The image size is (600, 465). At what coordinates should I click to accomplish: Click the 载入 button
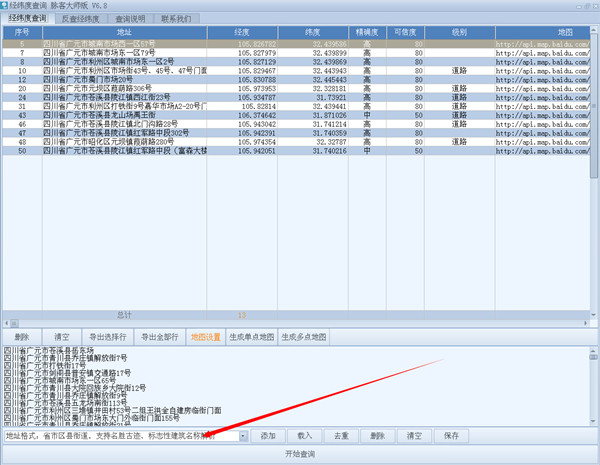(305, 436)
